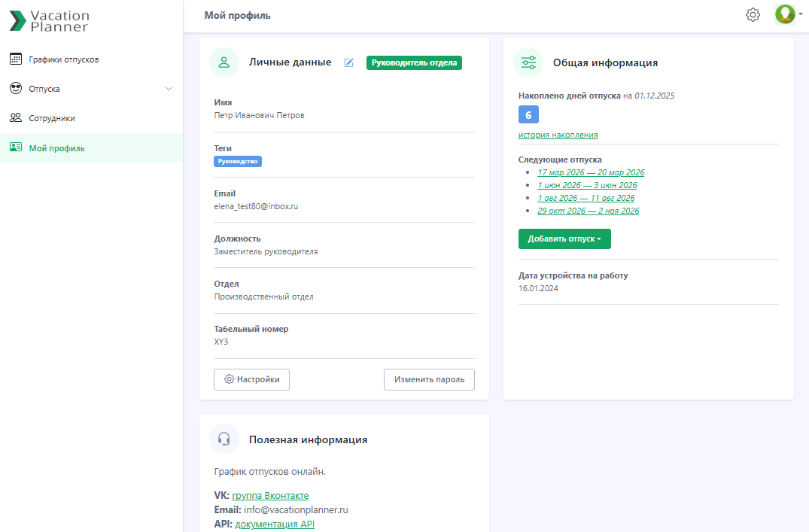The height and width of the screenshot is (532, 809).
Task: Open the Графики отпусков calendar icon
Action: (x=16, y=59)
